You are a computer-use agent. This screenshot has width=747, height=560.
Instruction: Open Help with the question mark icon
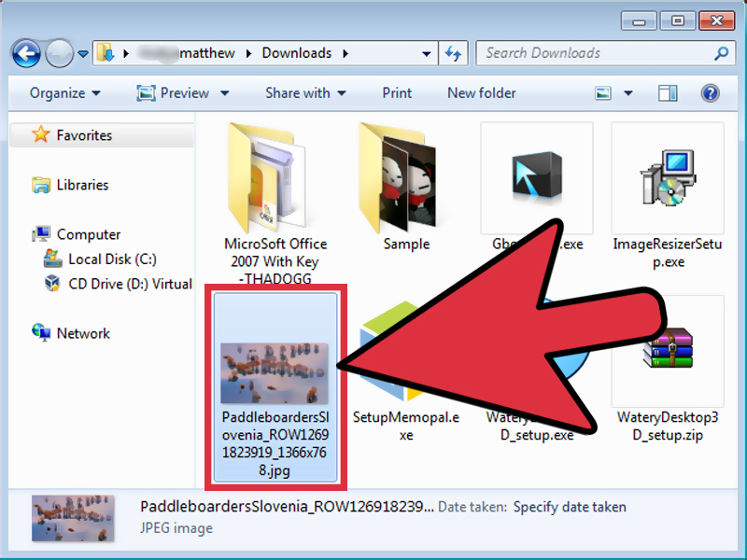click(x=710, y=92)
